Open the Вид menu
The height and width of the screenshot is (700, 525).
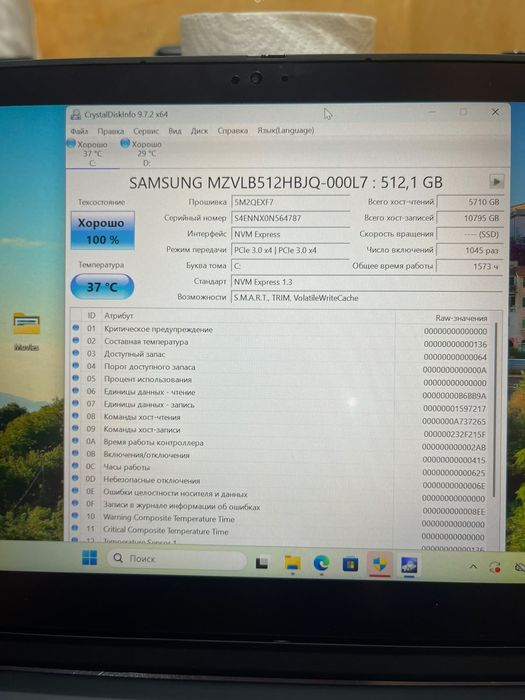[x=175, y=131]
